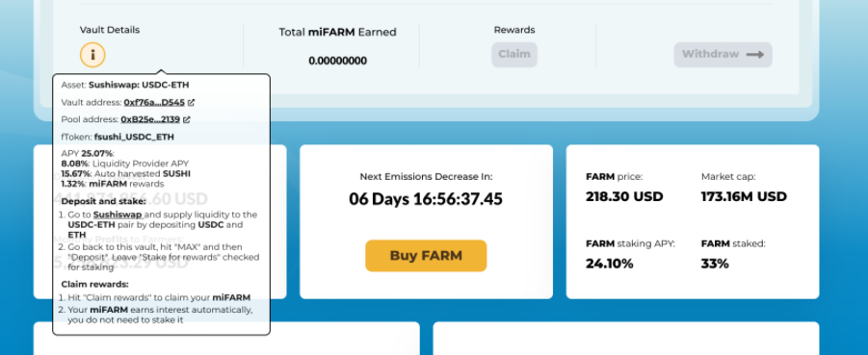This screenshot has height=355, width=868.
Task: Select the 15.67% Auto harvested SUSHI line
Action: 125,173
